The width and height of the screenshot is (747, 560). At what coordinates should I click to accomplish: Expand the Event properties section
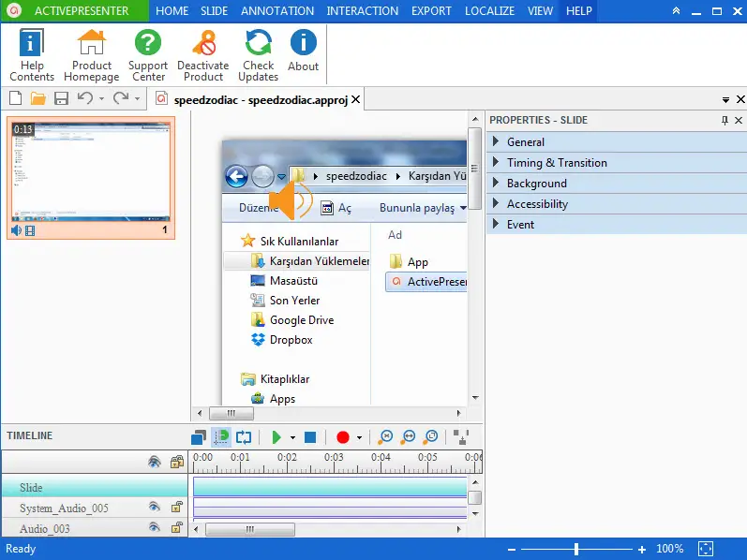[x=617, y=225]
